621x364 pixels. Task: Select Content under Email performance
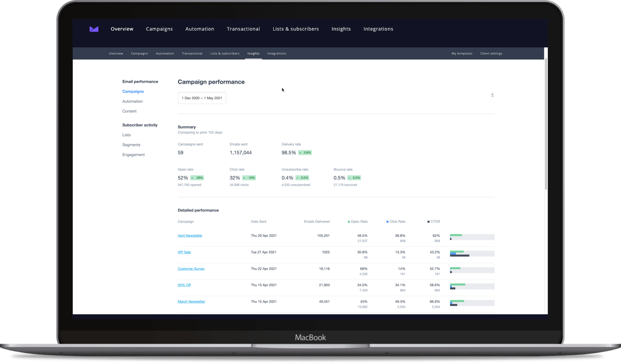point(129,111)
